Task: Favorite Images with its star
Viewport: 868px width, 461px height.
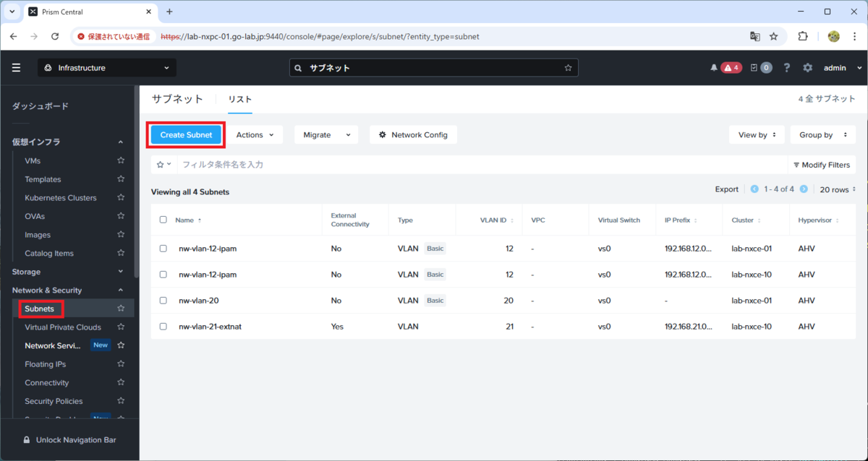Action: click(121, 235)
